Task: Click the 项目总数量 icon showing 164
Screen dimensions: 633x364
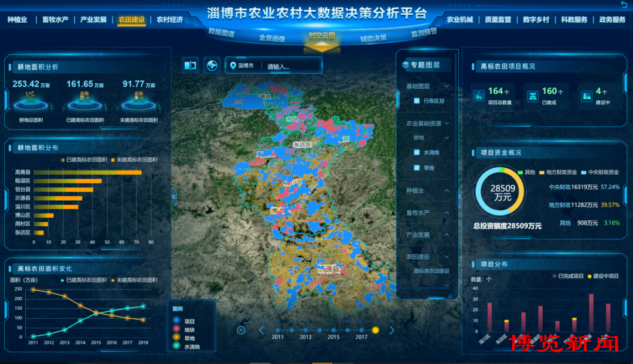Action: click(479, 95)
